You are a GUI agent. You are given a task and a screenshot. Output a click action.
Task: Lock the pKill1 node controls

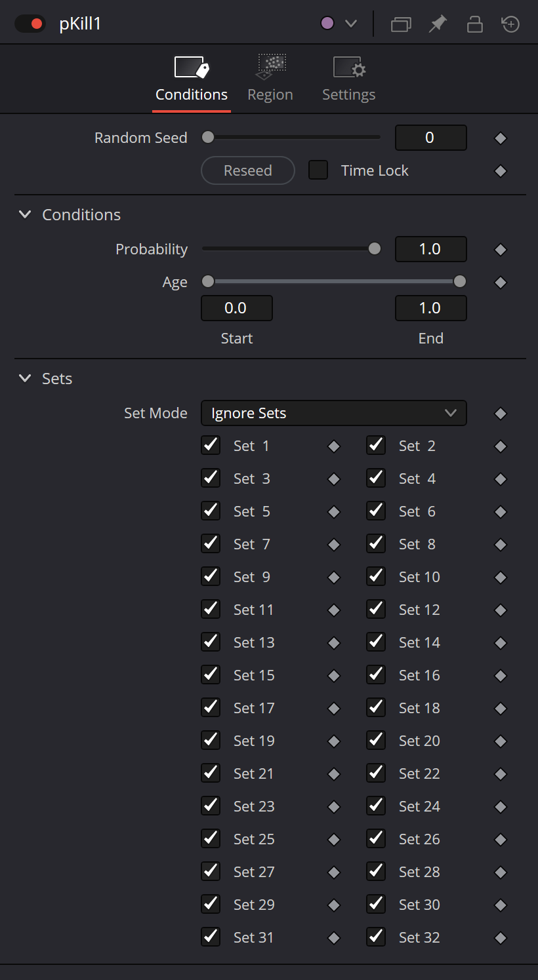coord(474,24)
